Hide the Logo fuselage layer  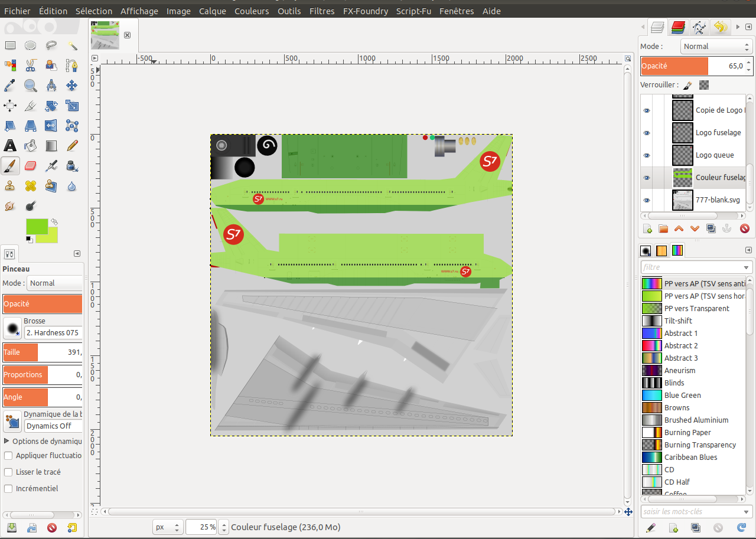[647, 133]
